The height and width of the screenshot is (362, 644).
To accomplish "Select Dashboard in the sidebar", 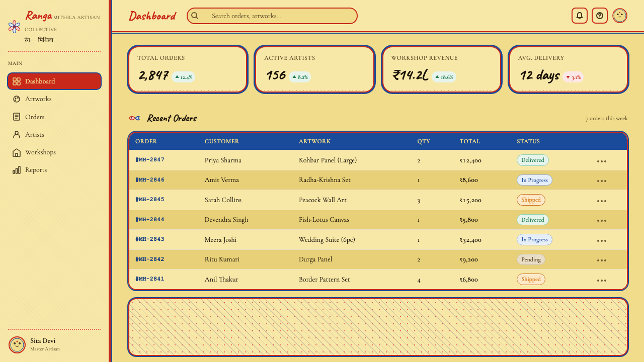I will point(54,81).
